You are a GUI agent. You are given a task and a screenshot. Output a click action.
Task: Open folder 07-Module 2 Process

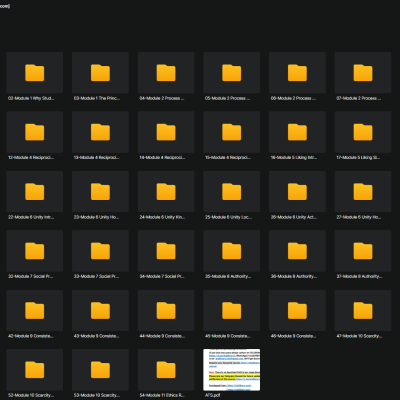coord(363,73)
